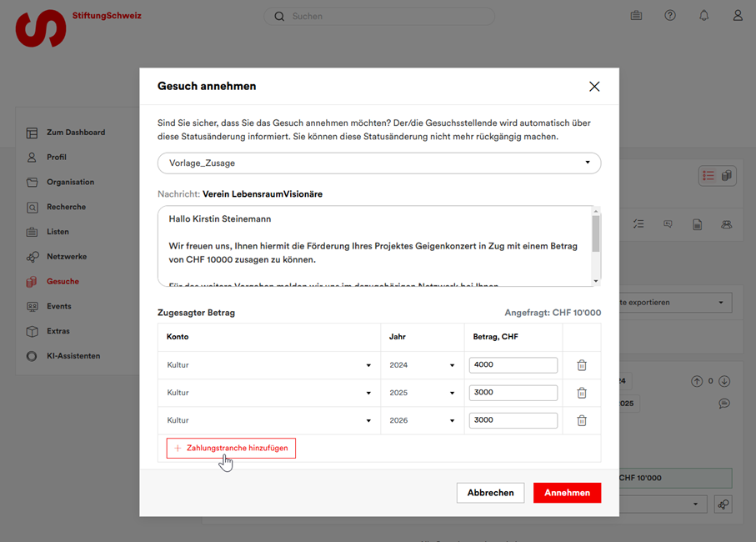Click the briefcase icon in header

(636, 16)
